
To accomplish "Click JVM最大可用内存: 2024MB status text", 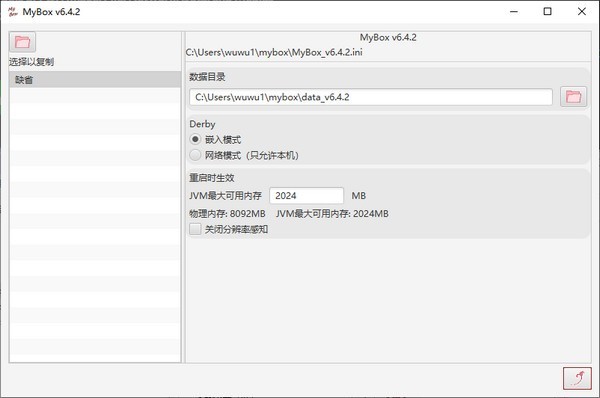I will coord(332,214).
